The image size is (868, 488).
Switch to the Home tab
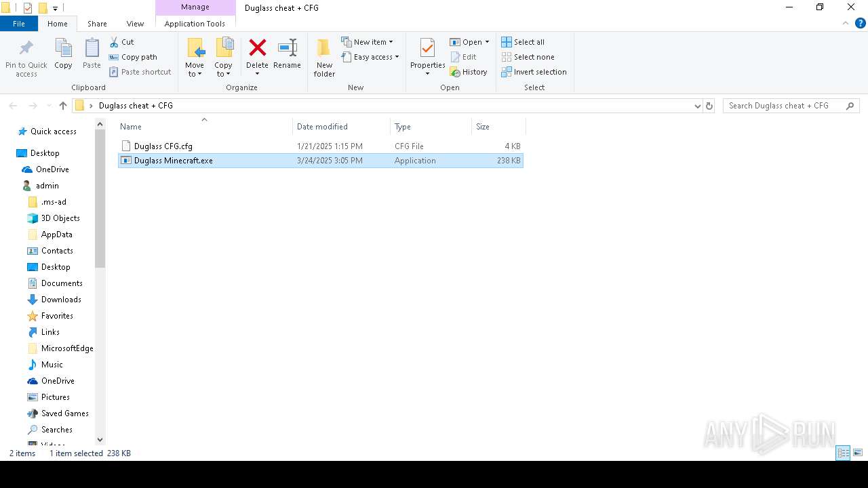(x=58, y=24)
